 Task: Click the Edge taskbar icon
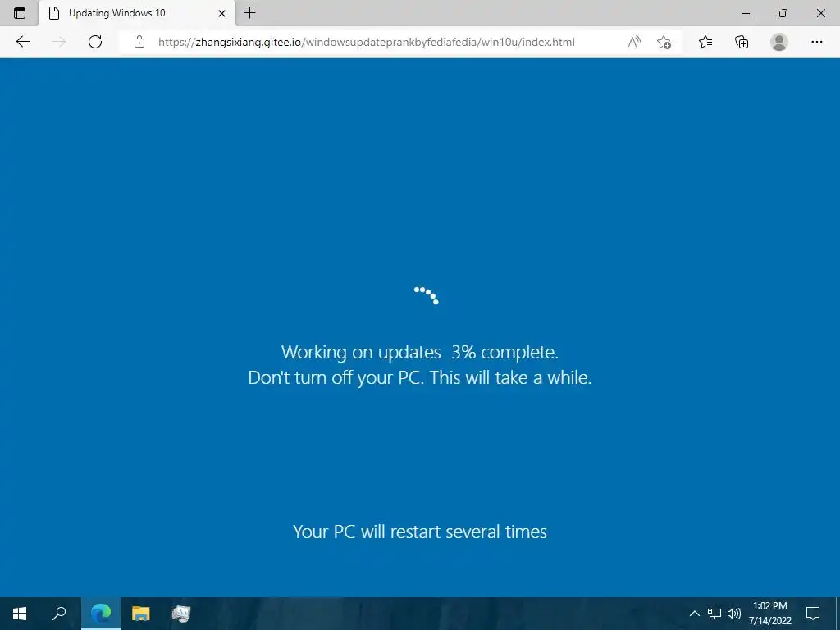(101, 614)
